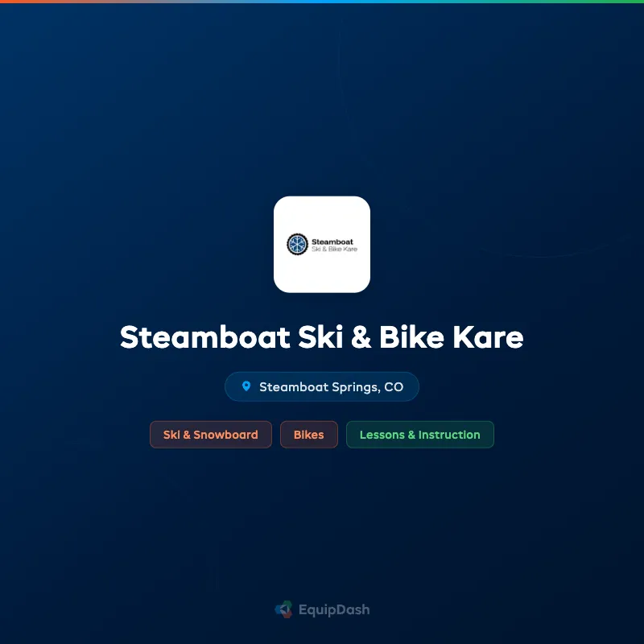Select the location pin icon
This screenshot has width=644, height=644.
(x=246, y=386)
